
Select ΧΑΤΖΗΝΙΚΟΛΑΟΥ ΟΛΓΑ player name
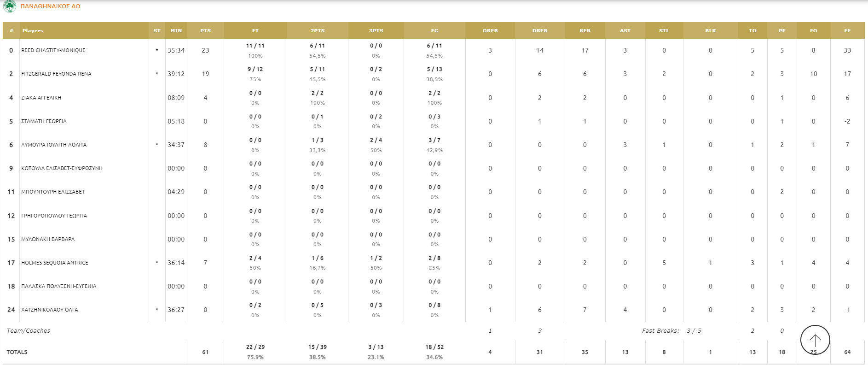click(50, 310)
